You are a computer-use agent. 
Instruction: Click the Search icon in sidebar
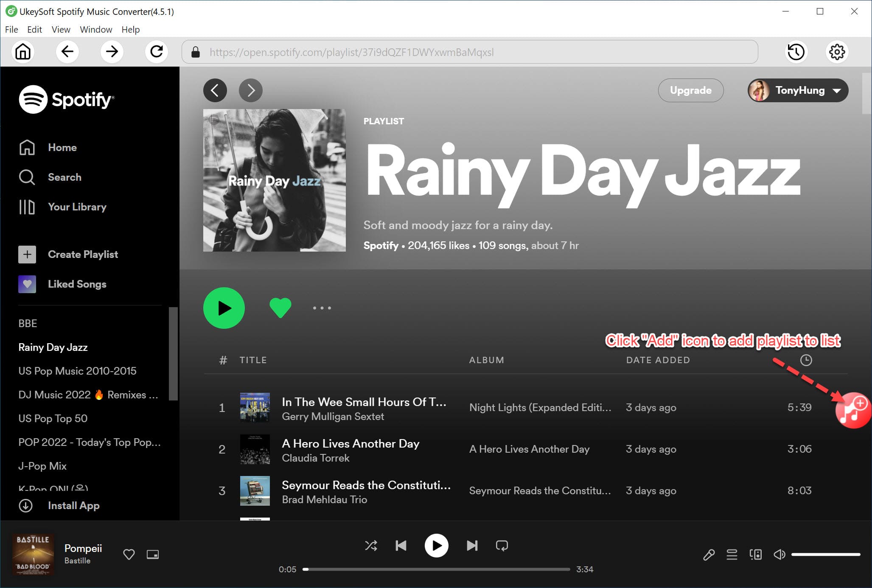click(27, 176)
